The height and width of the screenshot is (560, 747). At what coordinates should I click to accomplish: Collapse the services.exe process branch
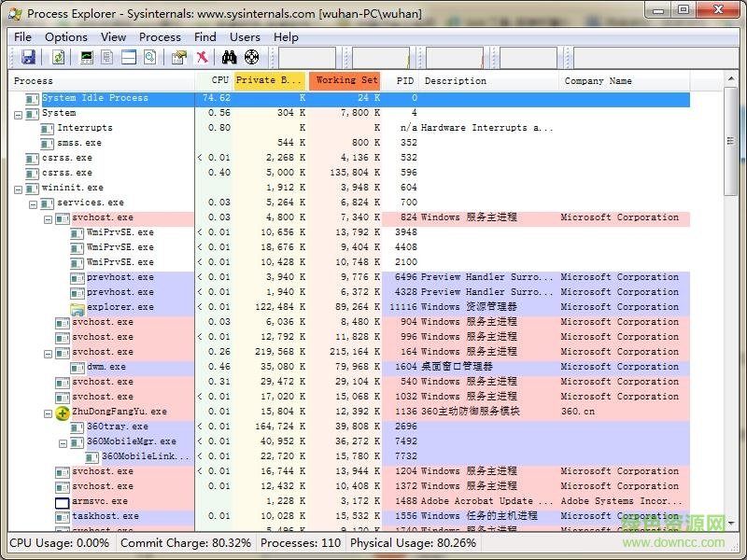[32, 203]
